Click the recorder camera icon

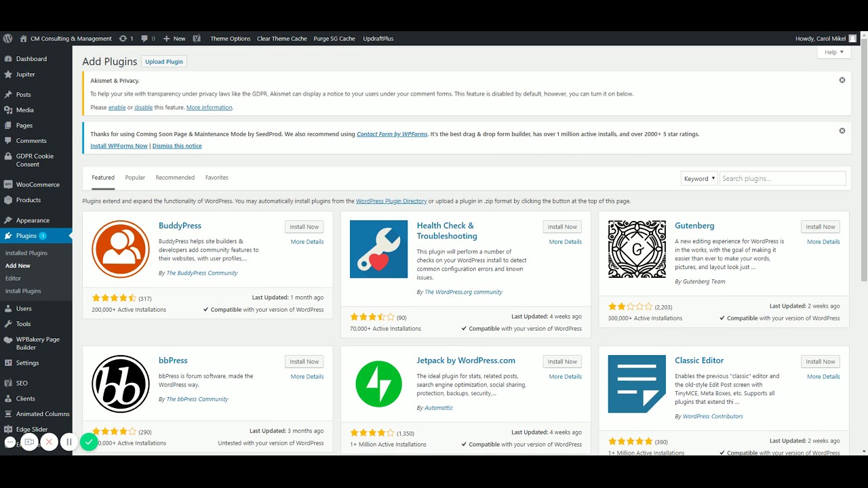(x=29, y=442)
